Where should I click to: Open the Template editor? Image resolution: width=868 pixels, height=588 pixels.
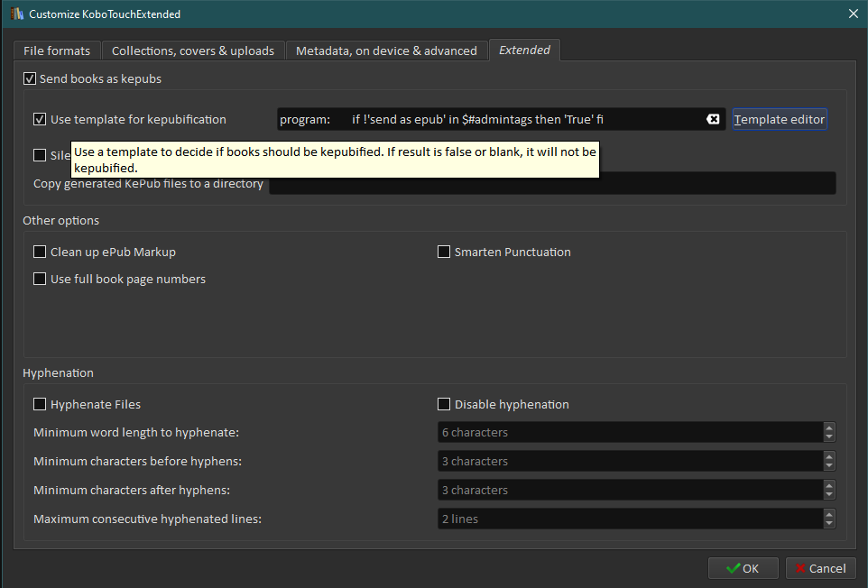click(x=780, y=119)
